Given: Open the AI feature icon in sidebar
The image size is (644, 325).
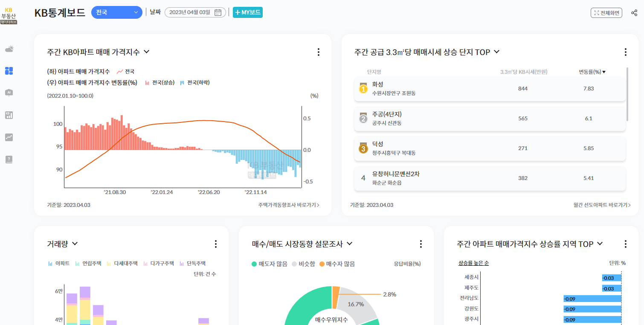Looking at the screenshot, I should click(9, 93).
